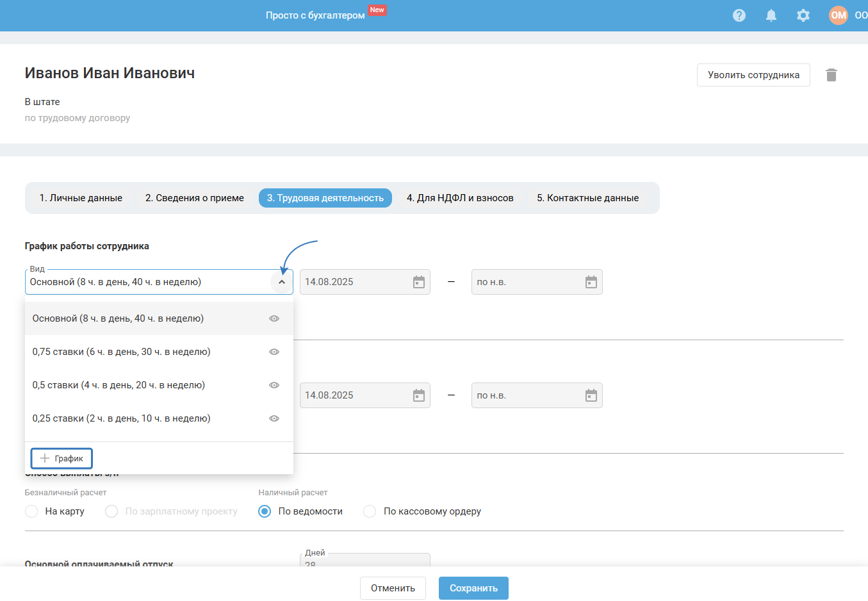Open calendar for first 'по н.в.' end date
The height and width of the screenshot is (601, 868).
pos(591,282)
